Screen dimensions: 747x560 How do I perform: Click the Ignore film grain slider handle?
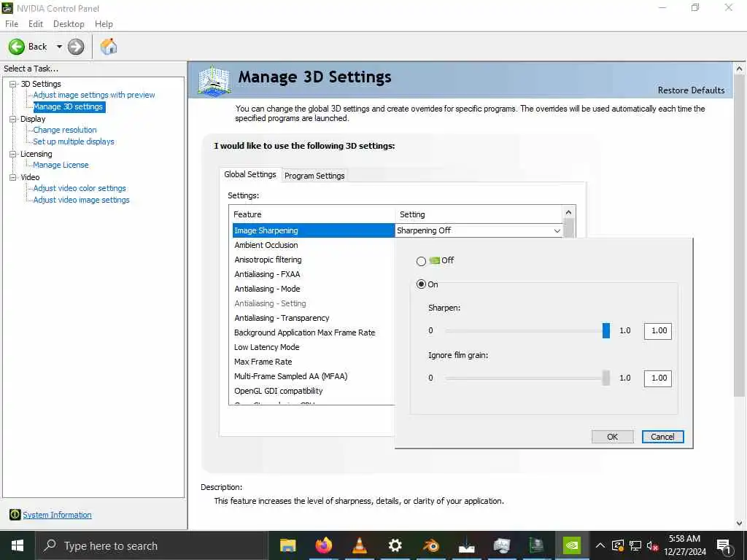tap(606, 378)
